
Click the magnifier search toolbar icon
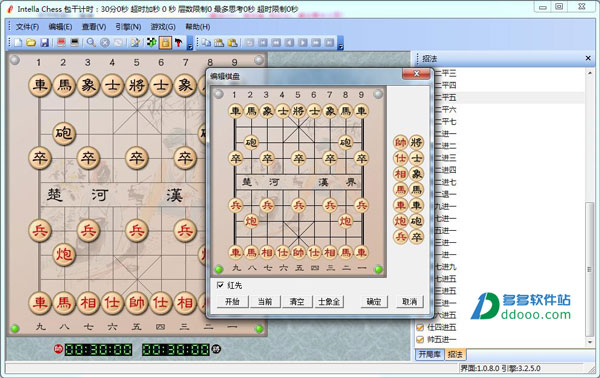91,42
